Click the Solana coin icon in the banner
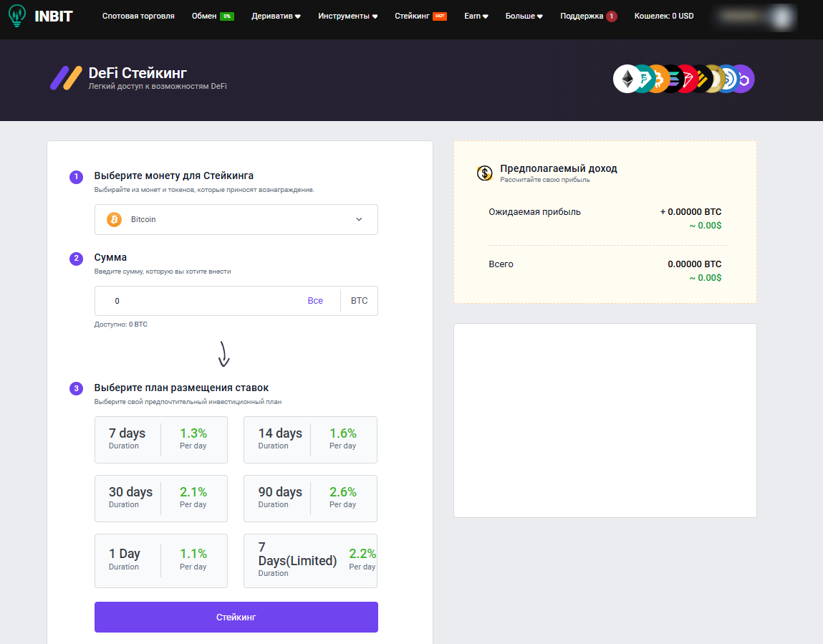Image resolution: width=823 pixels, height=644 pixels. 673,79
